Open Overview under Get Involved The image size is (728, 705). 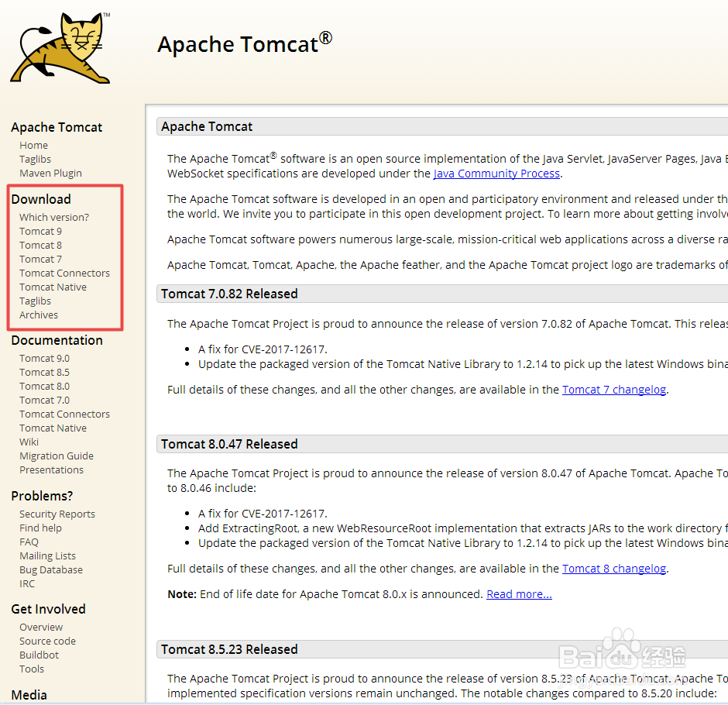(41, 628)
